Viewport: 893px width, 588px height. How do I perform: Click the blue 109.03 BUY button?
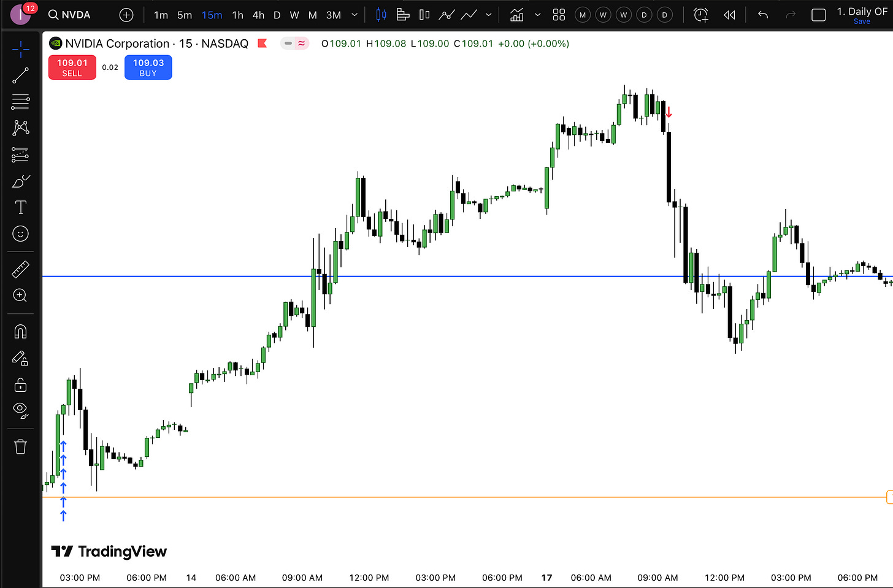click(x=148, y=67)
